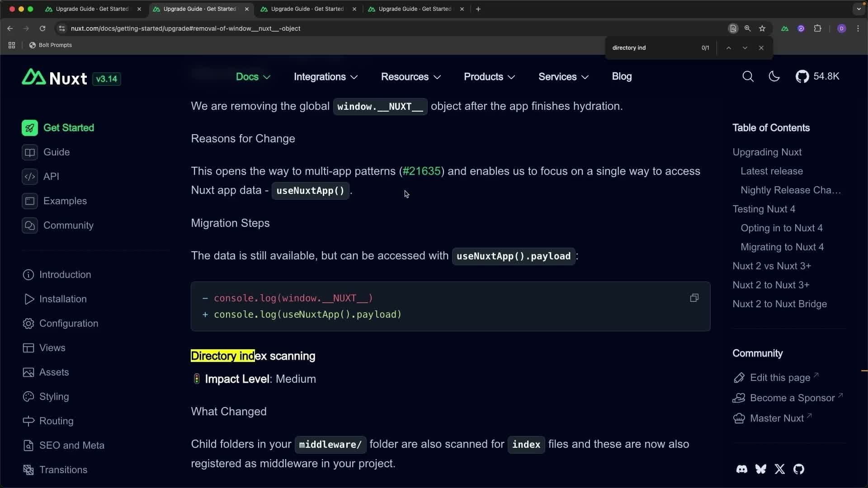868x488 pixels.
Task: Jump to Latest release section
Action: click(772, 171)
